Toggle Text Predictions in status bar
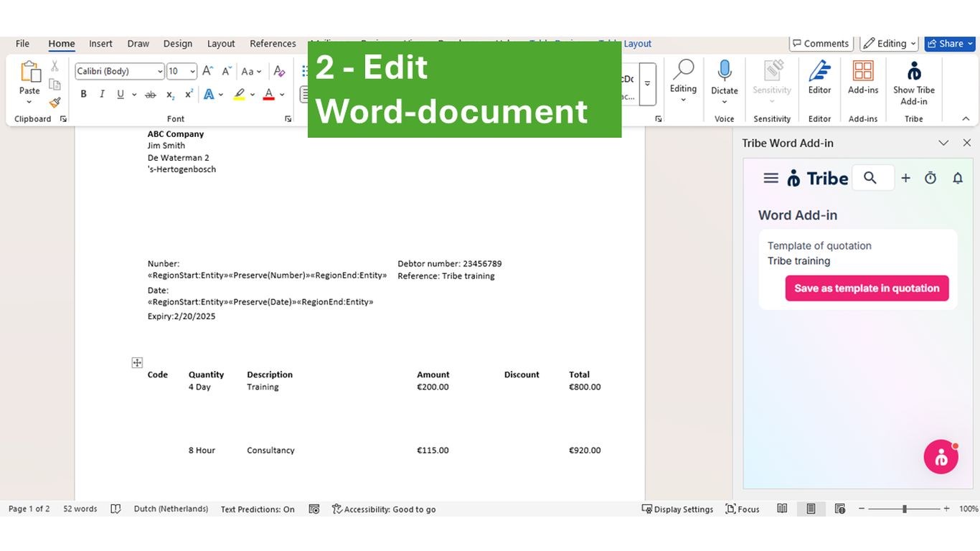 (x=258, y=509)
